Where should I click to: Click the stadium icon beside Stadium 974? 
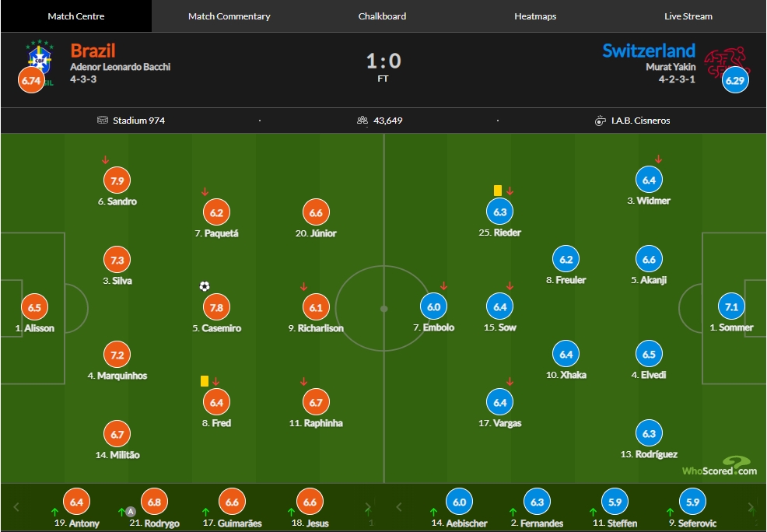click(102, 120)
